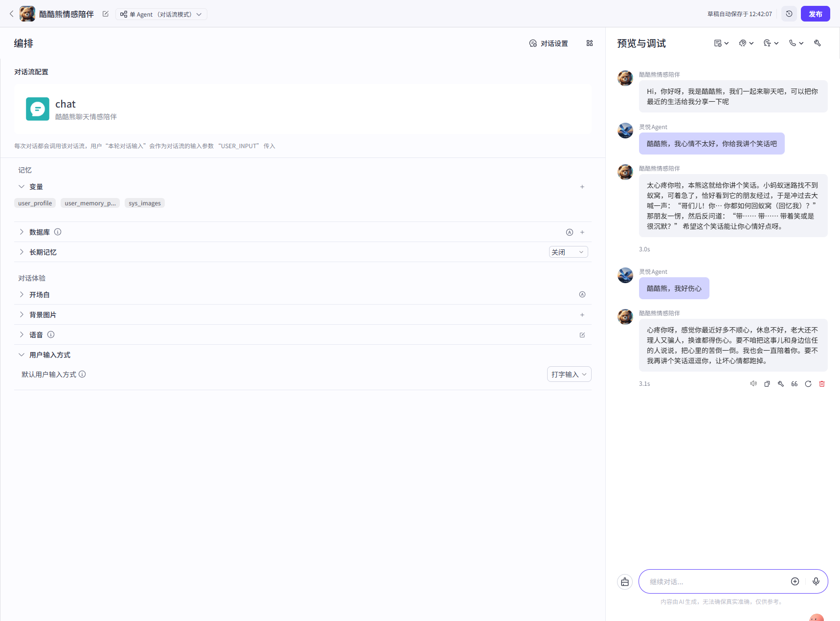Open the document-settings dropdown in preview header
Screen dimensions: 840x621
721,43
